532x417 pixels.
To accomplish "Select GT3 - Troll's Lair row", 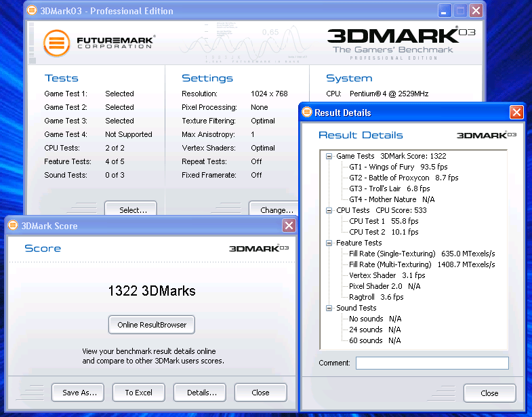I will coord(389,188).
